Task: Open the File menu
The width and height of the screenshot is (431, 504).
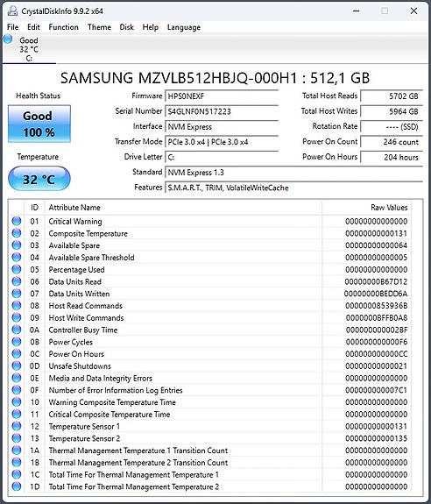Action: click(13, 27)
